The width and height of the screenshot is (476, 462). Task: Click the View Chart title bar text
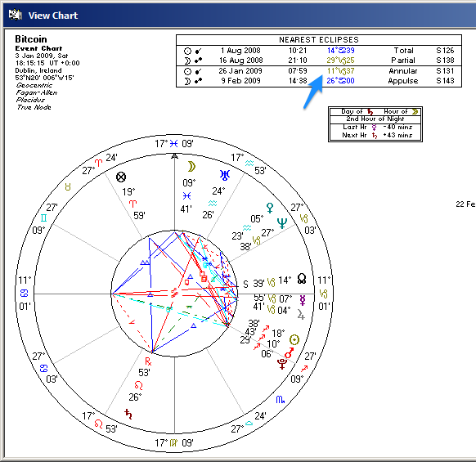point(53,16)
